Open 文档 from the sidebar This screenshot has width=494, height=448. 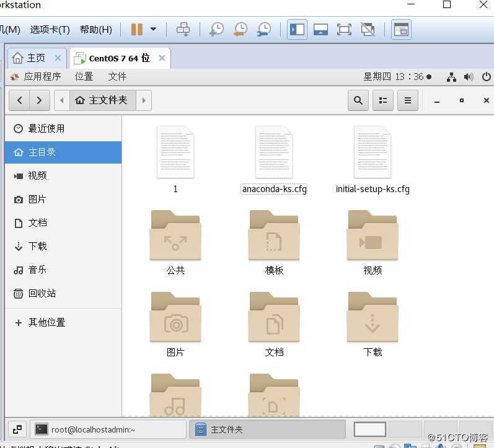tap(63, 223)
